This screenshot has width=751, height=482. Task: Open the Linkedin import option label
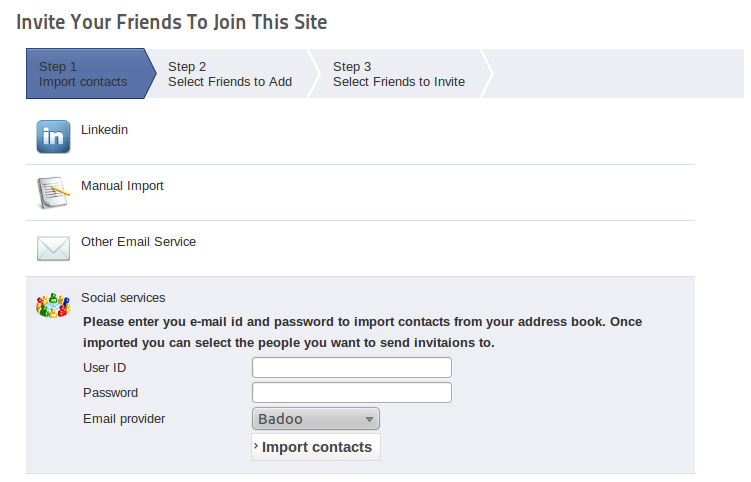point(104,130)
